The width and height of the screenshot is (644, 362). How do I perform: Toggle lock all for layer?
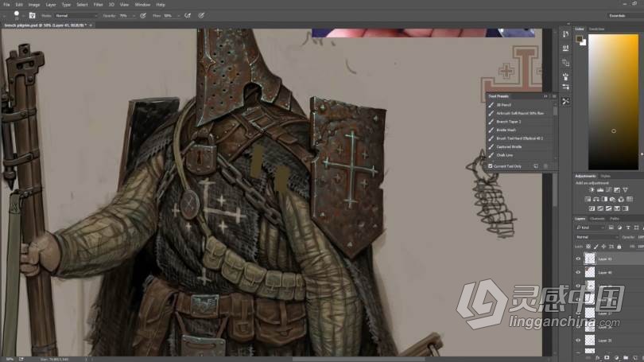pyautogui.click(x=619, y=247)
